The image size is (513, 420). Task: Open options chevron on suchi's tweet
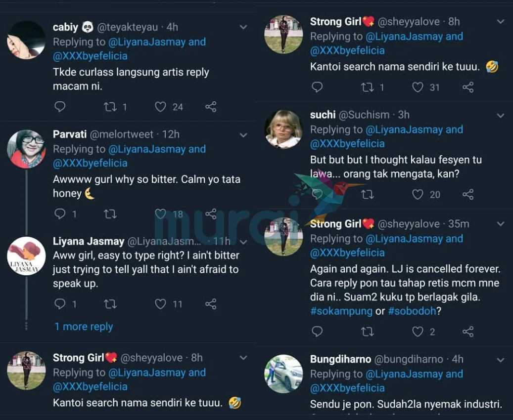coord(501,115)
